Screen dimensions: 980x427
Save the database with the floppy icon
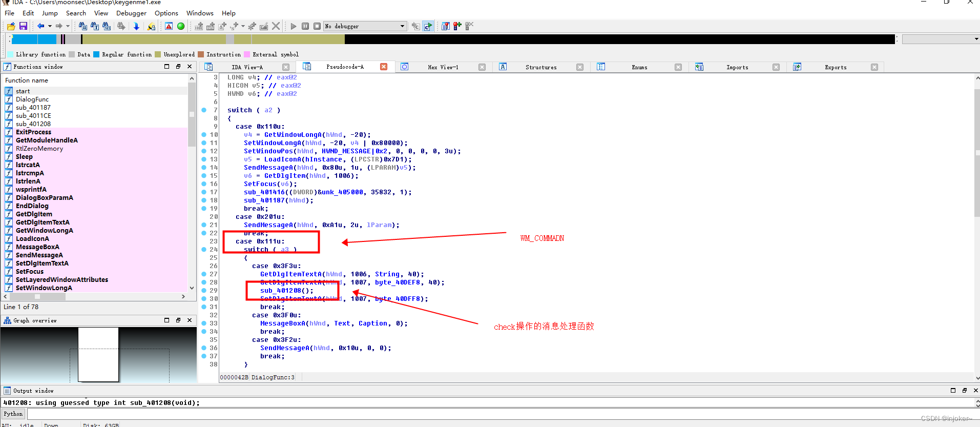pos(23,26)
